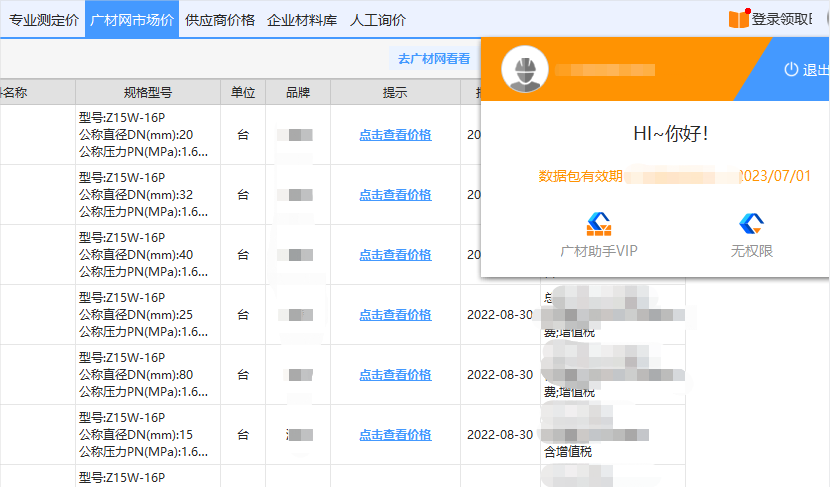Open 点击查看价格 for DN 25 row

(395, 315)
